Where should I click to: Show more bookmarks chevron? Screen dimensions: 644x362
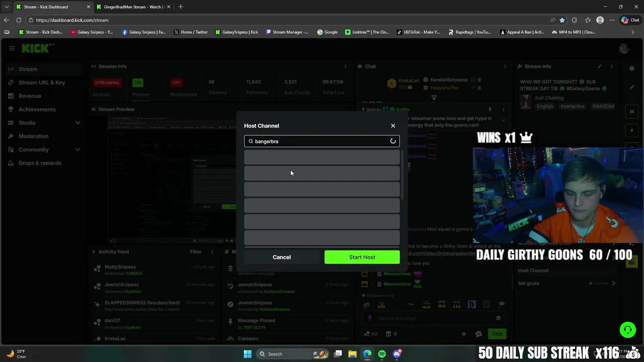[632, 32]
